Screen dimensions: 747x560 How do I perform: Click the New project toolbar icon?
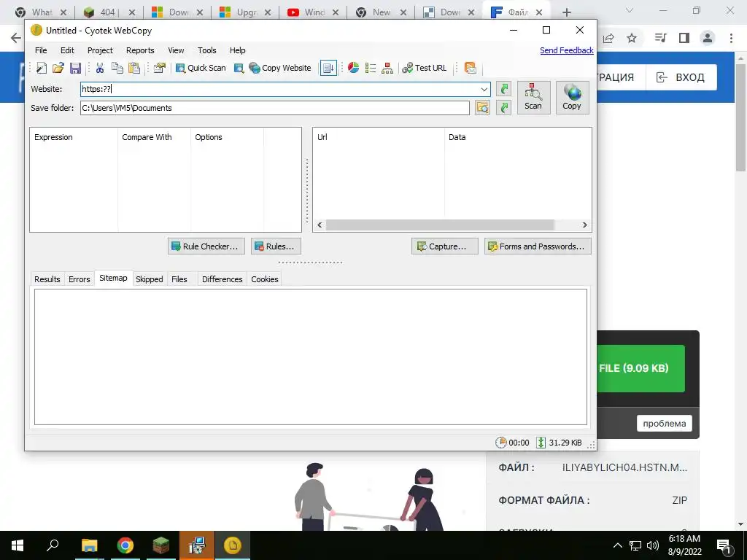[x=41, y=68]
